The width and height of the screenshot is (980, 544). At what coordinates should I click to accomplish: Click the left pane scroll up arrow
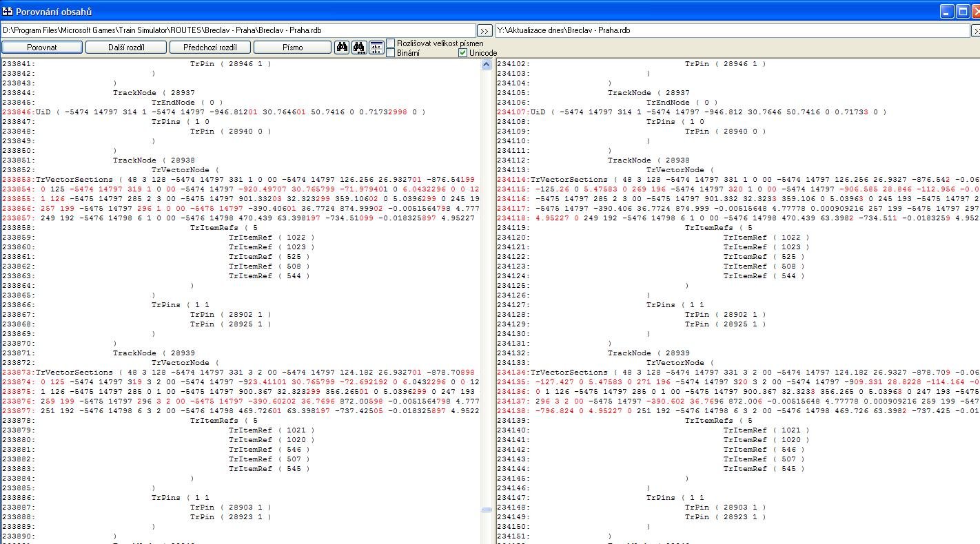[486, 65]
